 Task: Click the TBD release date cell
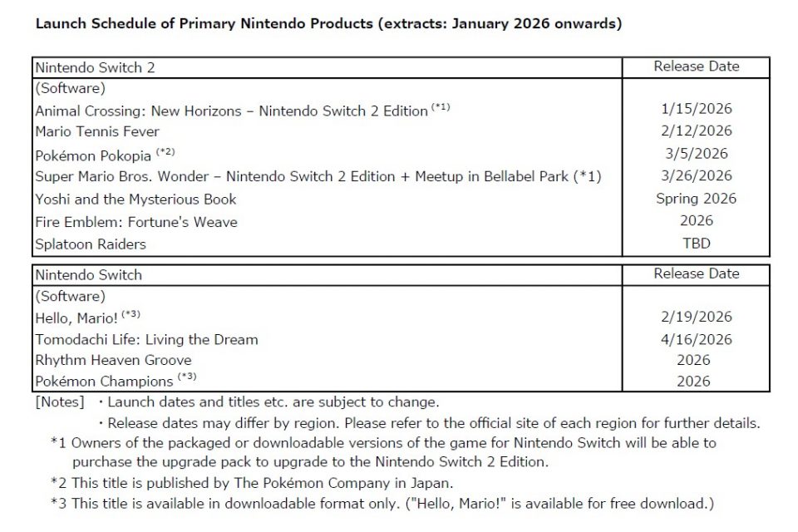tap(696, 244)
